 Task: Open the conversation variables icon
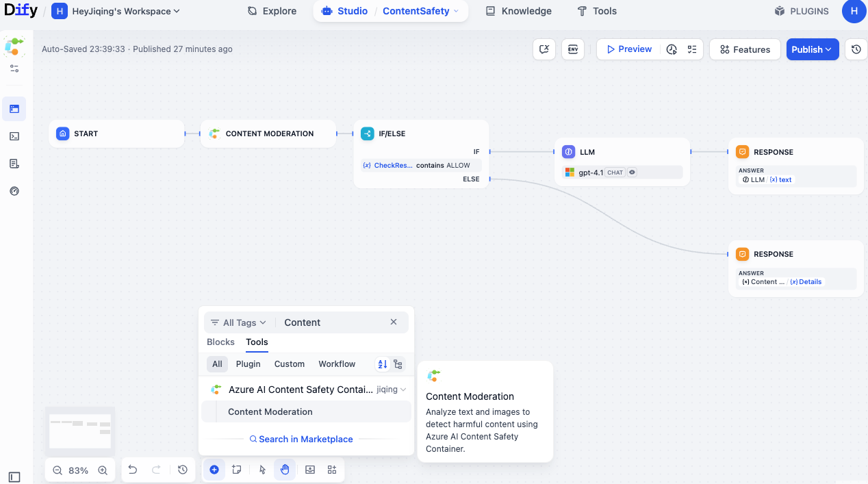click(544, 49)
